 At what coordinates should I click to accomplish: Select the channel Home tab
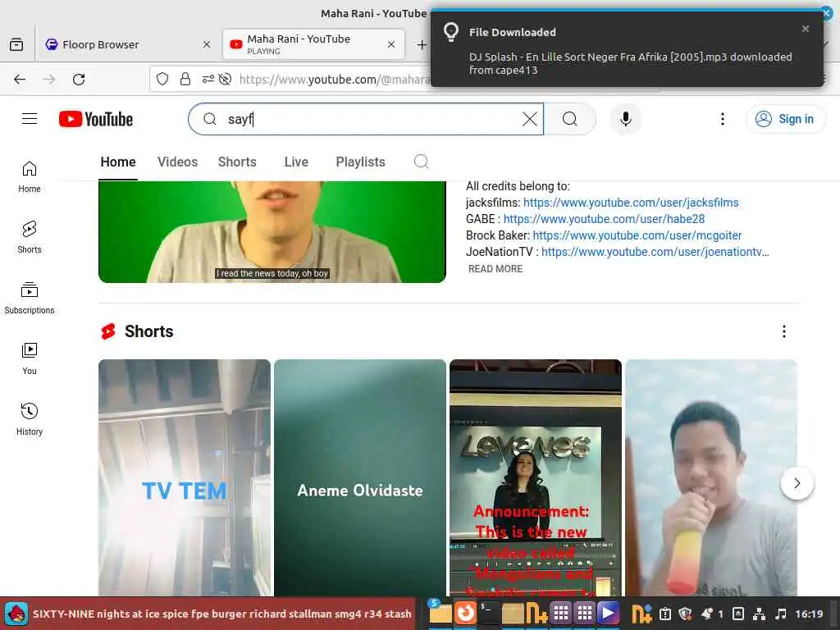point(118,162)
